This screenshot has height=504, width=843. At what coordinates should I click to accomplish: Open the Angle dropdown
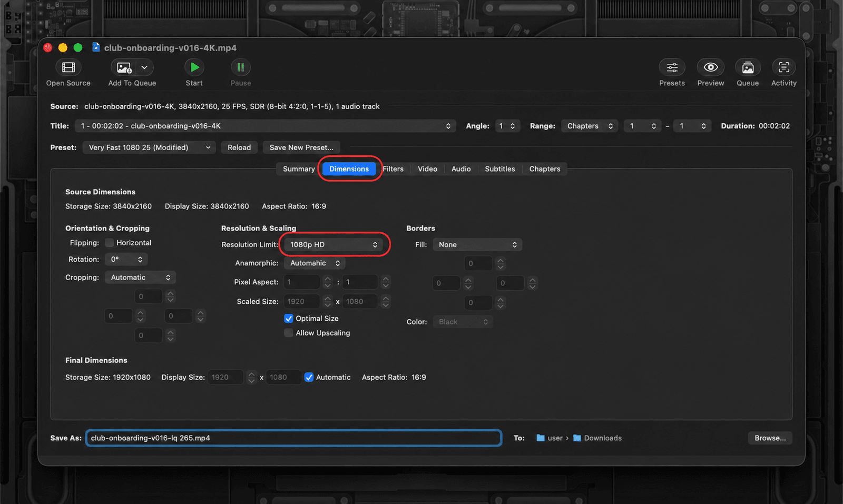(x=507, y=126)
